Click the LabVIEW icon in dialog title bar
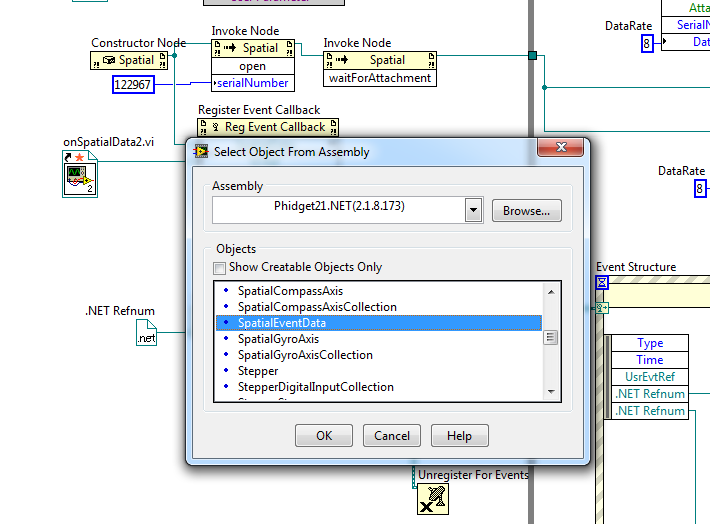 (201, 152)
